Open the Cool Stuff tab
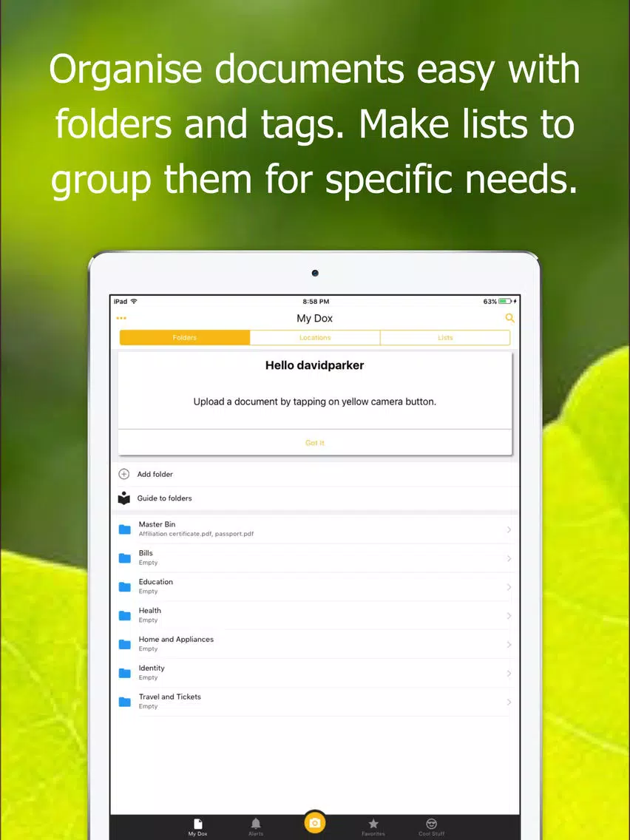 [432, 827]
